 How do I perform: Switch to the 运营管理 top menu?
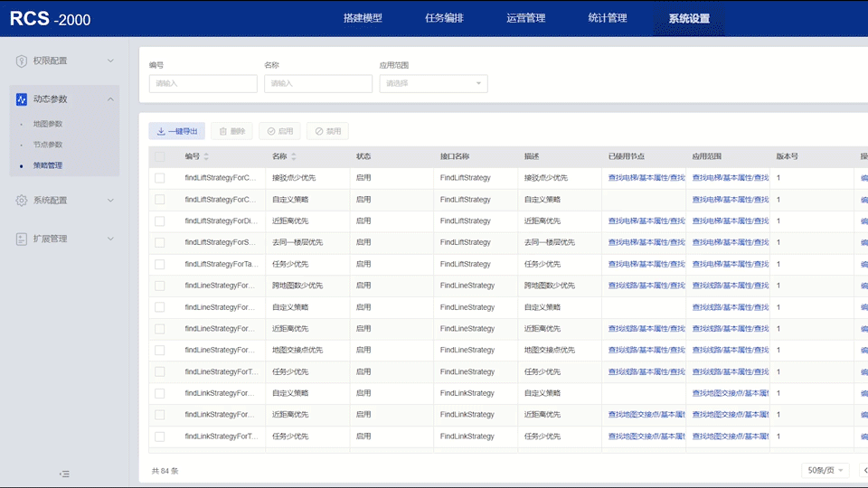pyautogui.click(x=525, y=18)
